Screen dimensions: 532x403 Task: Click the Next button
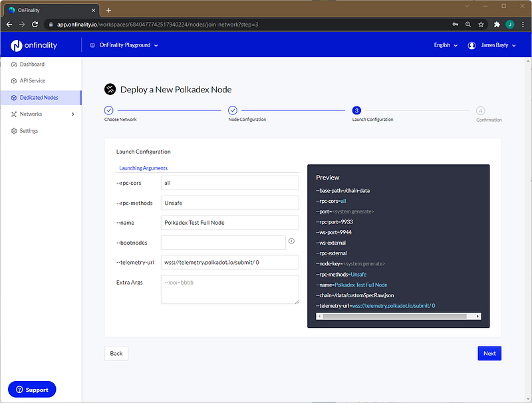pyautogui.click(x=489, y=354)
